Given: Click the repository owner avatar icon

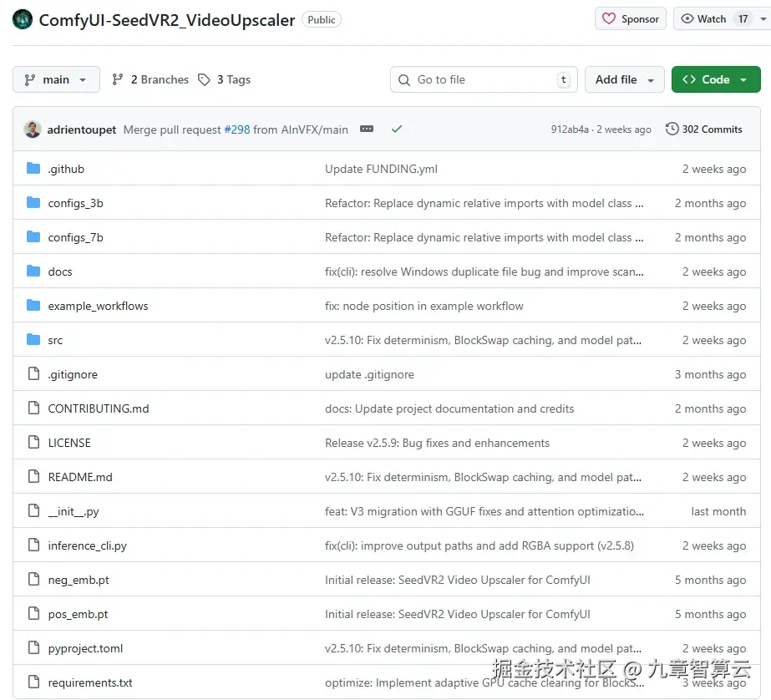Looking at the screenshot, I should pos(22,20).
